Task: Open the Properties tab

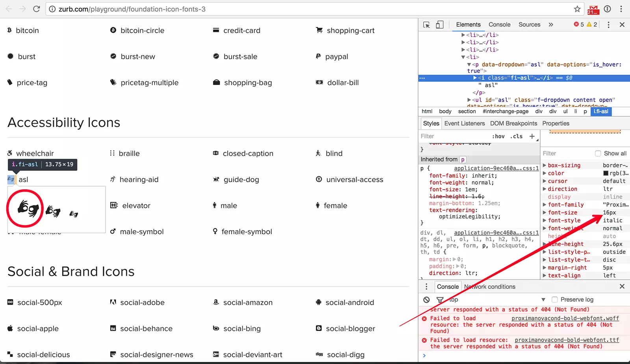Action: [x=556, y=123]
